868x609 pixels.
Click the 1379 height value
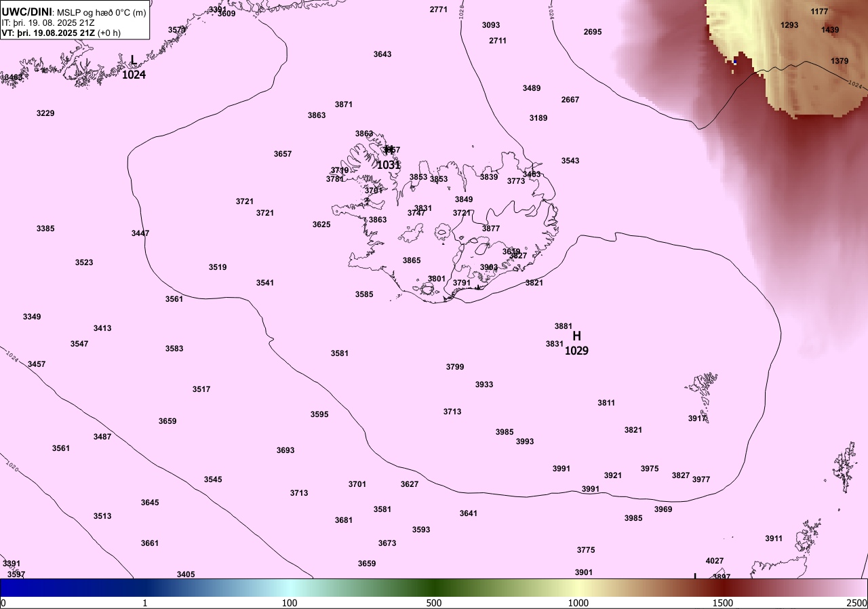(840, 61)
